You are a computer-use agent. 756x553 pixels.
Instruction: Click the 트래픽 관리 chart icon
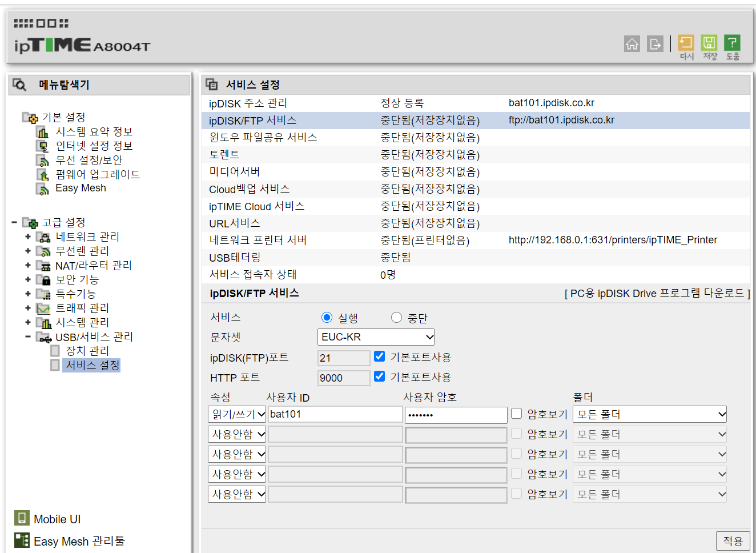coord(43,308)
